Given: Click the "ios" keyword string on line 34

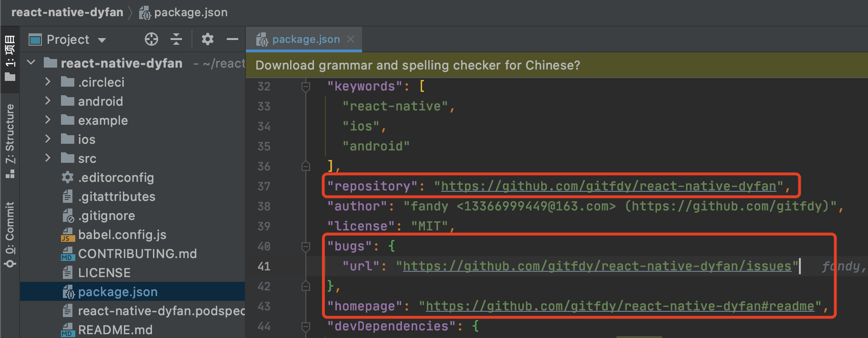Looking at the screenshot, I should point(361,126).
